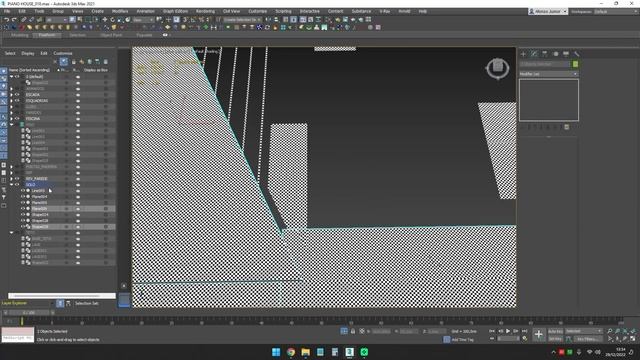
Task: Open the Hierarchy tab in command panel
Action: (545, 53)
